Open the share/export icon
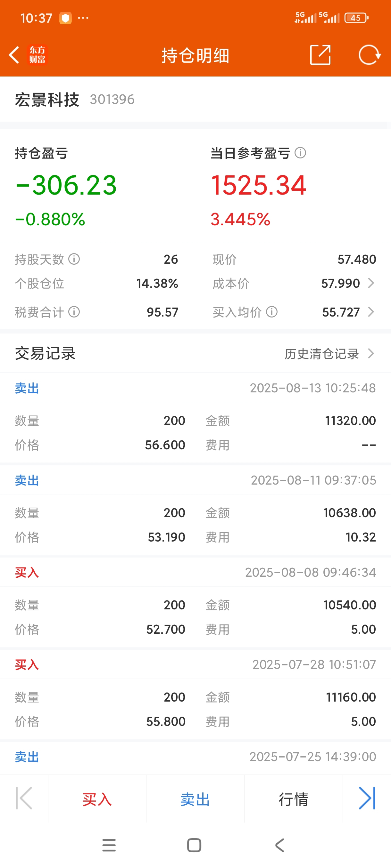Screen dimensions: 391x868 (320, 55)
